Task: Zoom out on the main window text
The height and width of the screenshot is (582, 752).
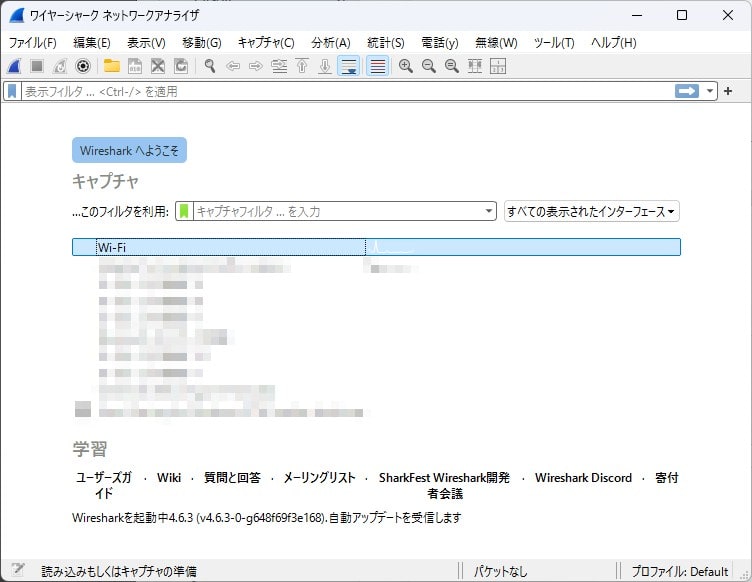Action: pos(429,66)
